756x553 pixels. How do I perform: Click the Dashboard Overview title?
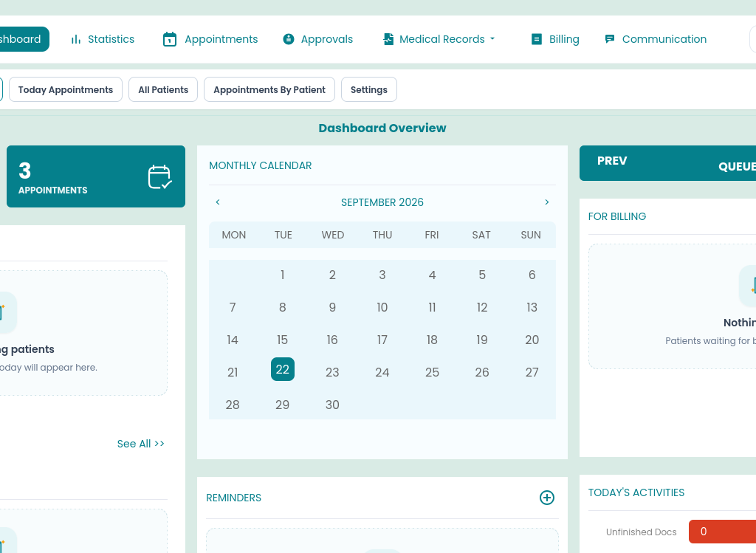382,128
